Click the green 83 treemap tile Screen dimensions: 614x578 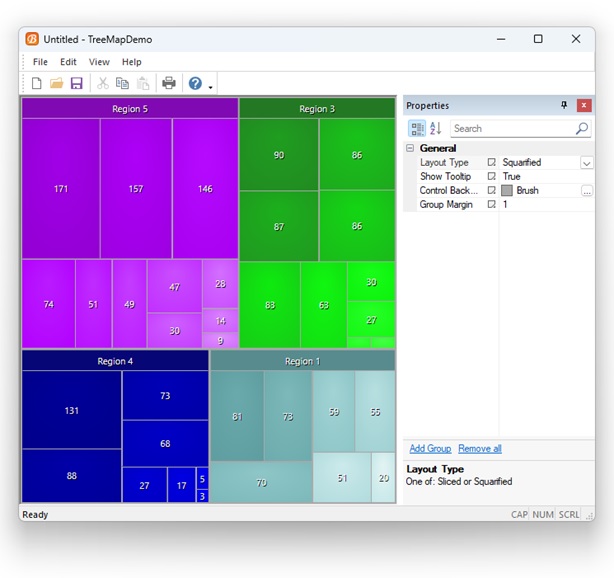(x=270, y=305)
